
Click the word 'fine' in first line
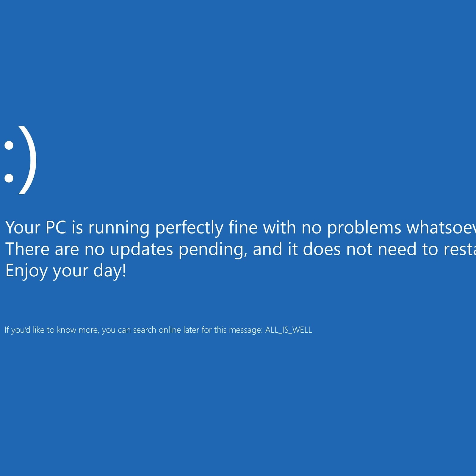tap(243, 227)
